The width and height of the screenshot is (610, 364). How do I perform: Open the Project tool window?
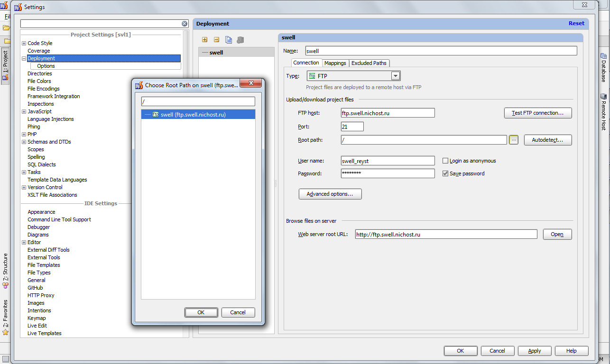pos(5,66)
